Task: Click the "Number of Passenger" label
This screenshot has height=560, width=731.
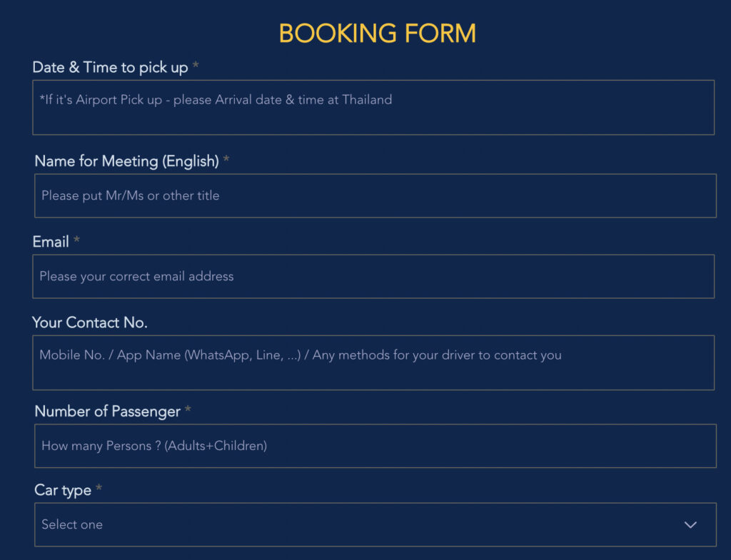Action: [x=108, y=411]
